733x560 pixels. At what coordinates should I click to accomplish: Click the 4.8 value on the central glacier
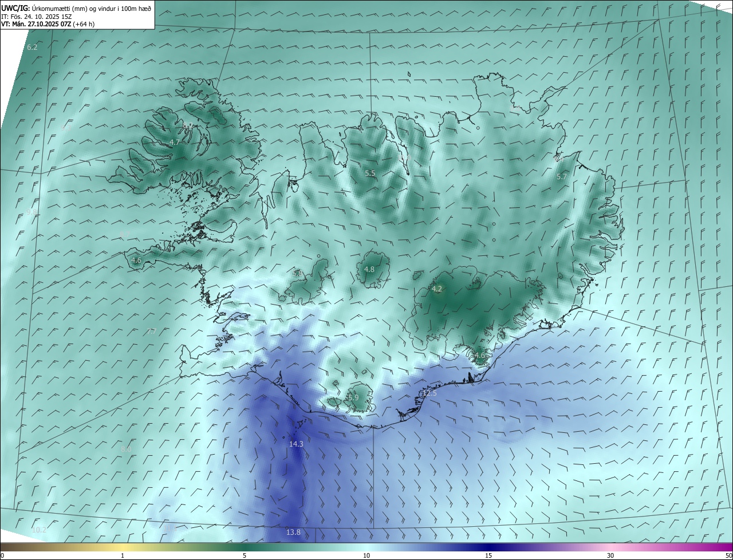pos(369,269)
